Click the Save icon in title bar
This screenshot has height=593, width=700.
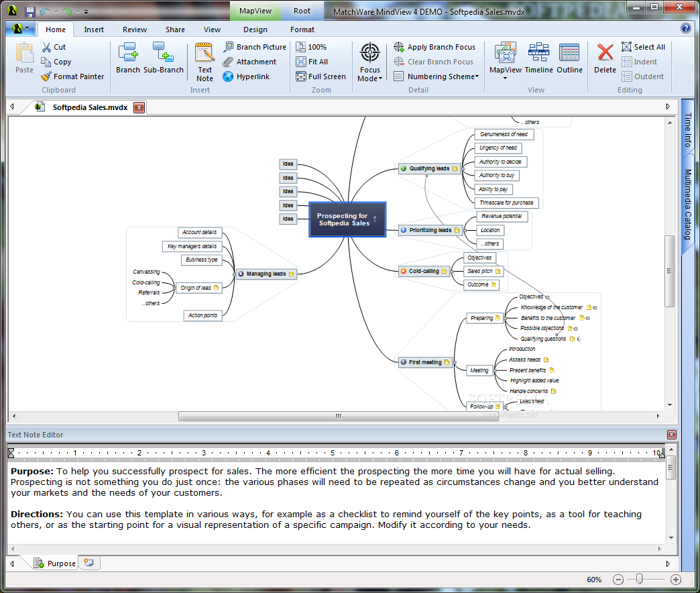[30, 11]
